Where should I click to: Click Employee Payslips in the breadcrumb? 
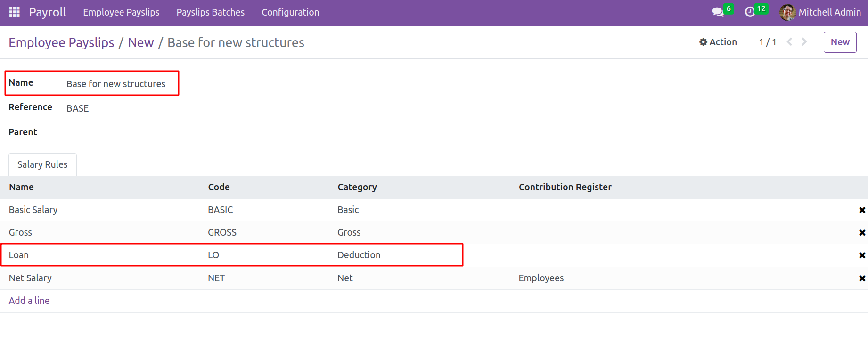[x=61, y=42]
